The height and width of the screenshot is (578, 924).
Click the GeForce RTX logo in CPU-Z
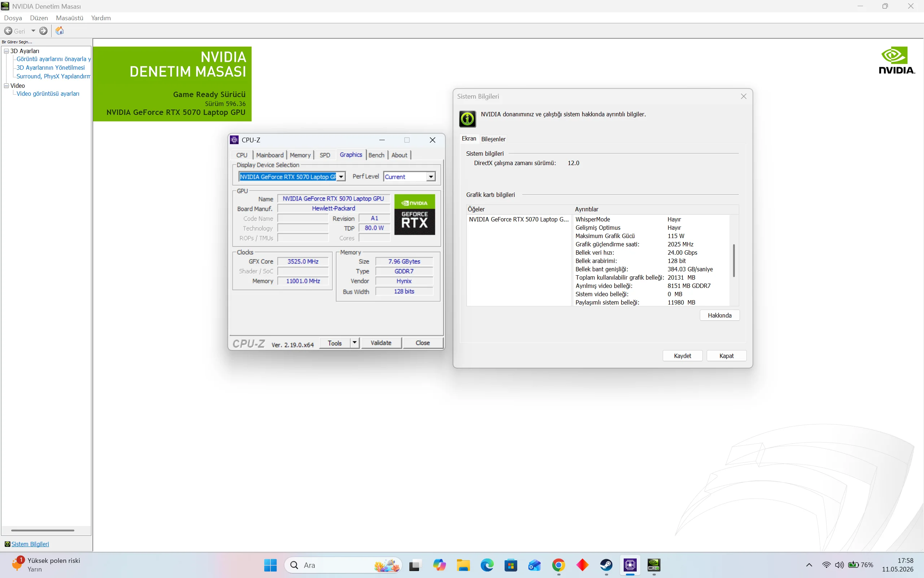coord(415,215)
